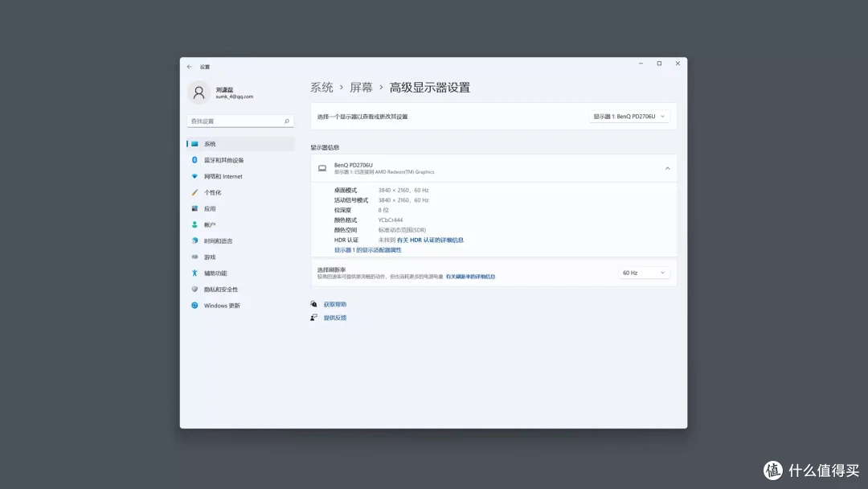Click the color format value YCbCr444
This screenshot has width=868, height=489.
pyautogui.click(x=391, y=220)
